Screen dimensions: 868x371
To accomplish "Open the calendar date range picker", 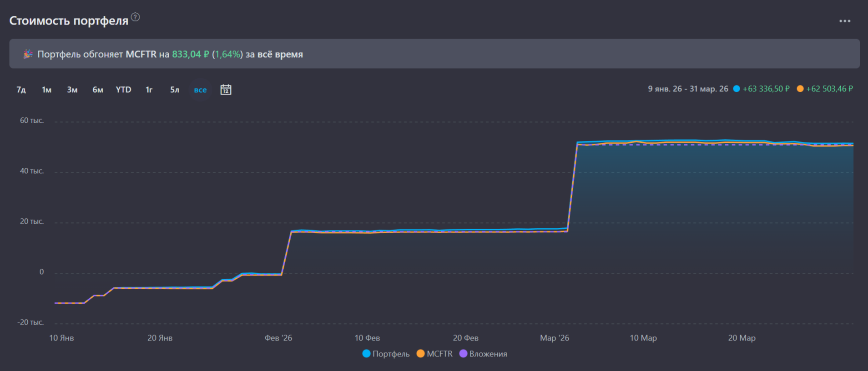I will (x=226, y=90).
